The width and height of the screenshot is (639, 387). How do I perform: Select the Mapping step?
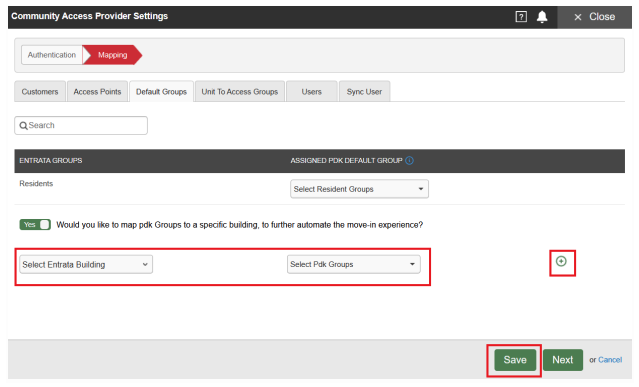coord(112,55)
